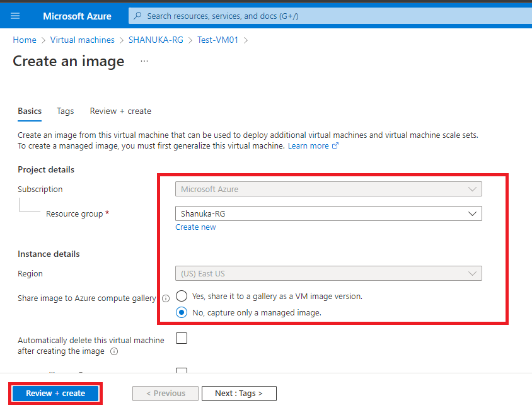Image resolution: width=532 pixels, height=408 pixels.
Task: Click info icon beside Automatically delete option
Action: [114, 351]
